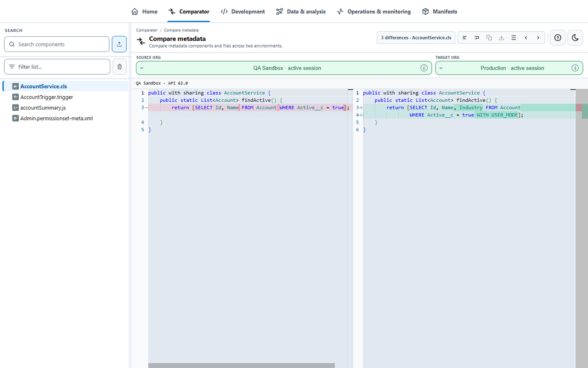Click the trash icon beside Filter list

[x=119, y=67]
